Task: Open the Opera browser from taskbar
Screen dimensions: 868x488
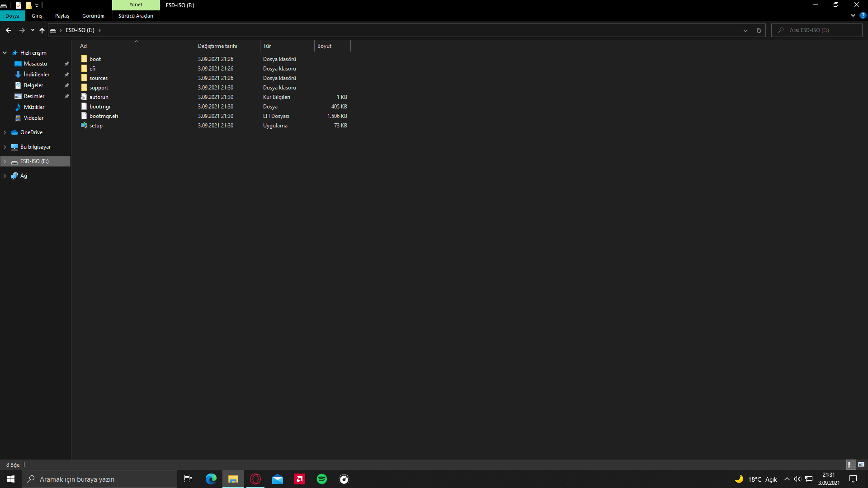Action: tap(255, 479)
